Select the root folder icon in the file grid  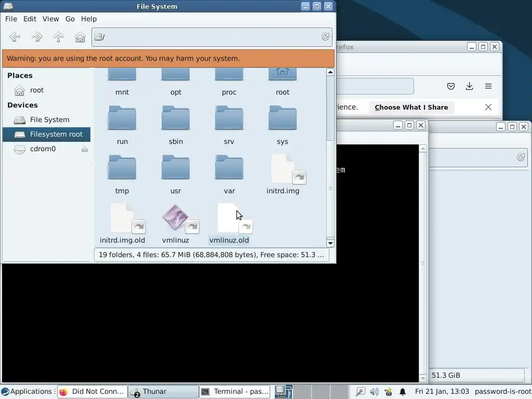282,83
